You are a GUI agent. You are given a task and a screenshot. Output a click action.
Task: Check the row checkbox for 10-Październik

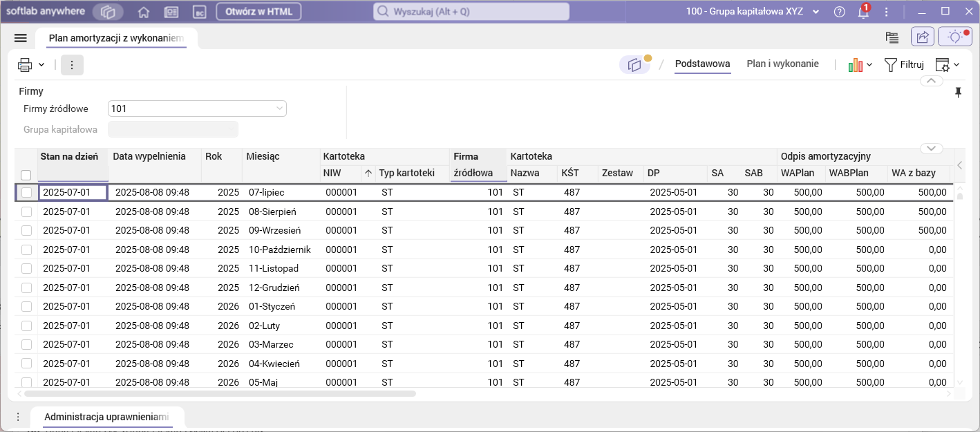(26, 250)
